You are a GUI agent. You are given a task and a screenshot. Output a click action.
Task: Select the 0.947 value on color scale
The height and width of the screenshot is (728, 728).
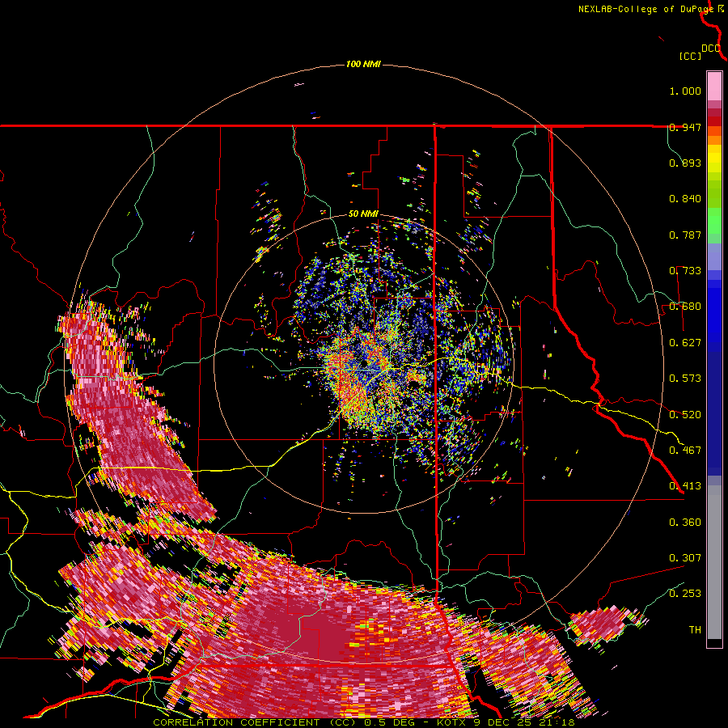685,127
